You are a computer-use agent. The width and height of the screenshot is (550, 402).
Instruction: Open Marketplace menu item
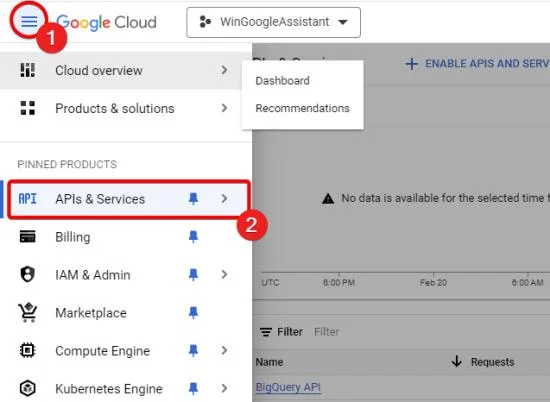coord(125,312)
